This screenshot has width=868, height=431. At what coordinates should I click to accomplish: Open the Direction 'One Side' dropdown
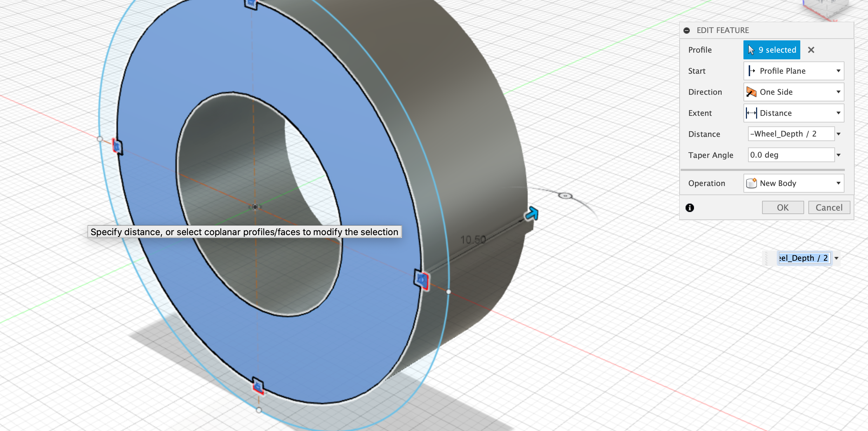coord(794,92)
